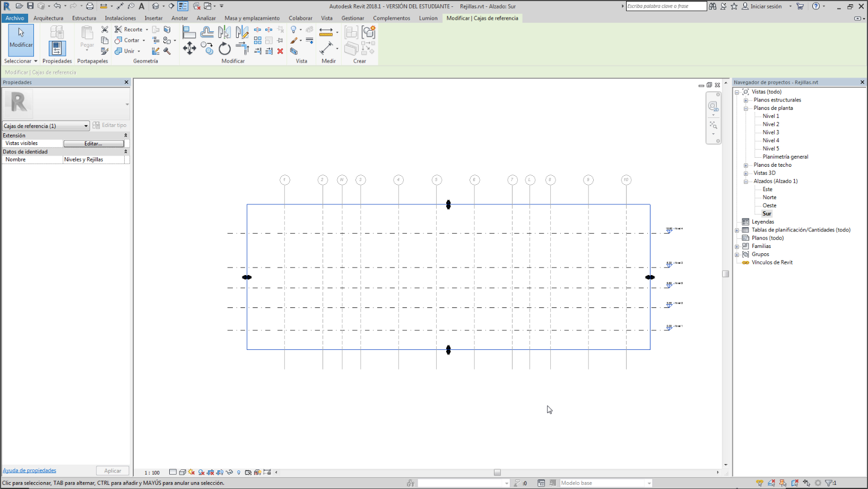Screen dimensions: 868x489
Task: Click the Modificar tool button
Action: pos(21,40)
